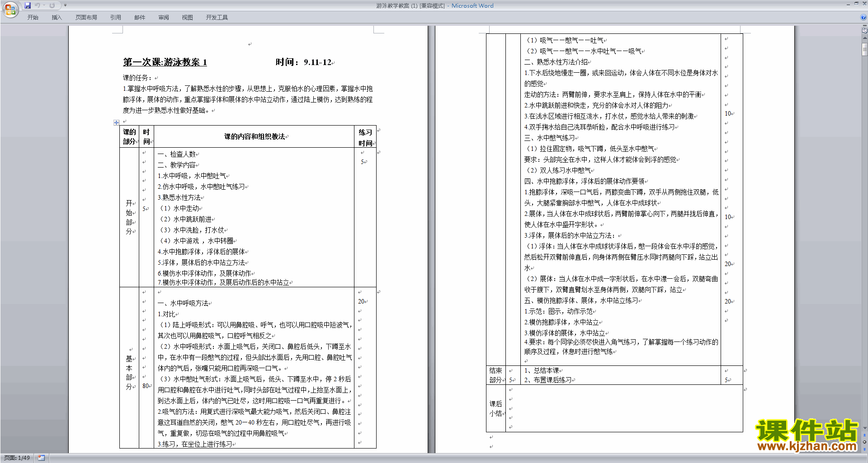Click line 二、熟悉水性方法介绍 on page two
This screenshot has width=868, height=463.
556,62
